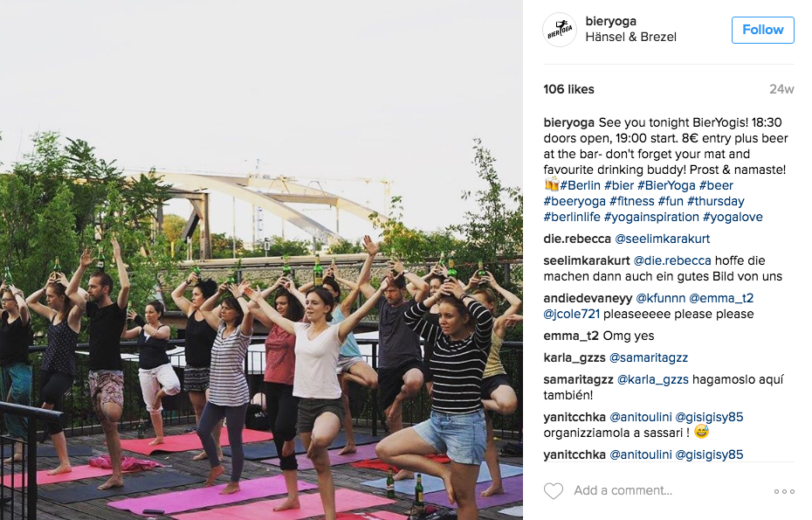Open the die.rebecca commenter profile

point(577,239)
